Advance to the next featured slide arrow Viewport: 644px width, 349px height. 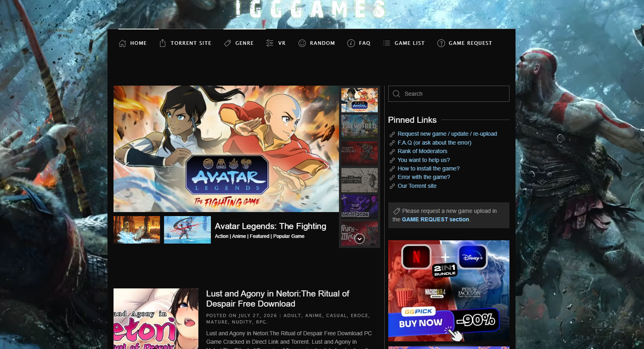[326, 166]
